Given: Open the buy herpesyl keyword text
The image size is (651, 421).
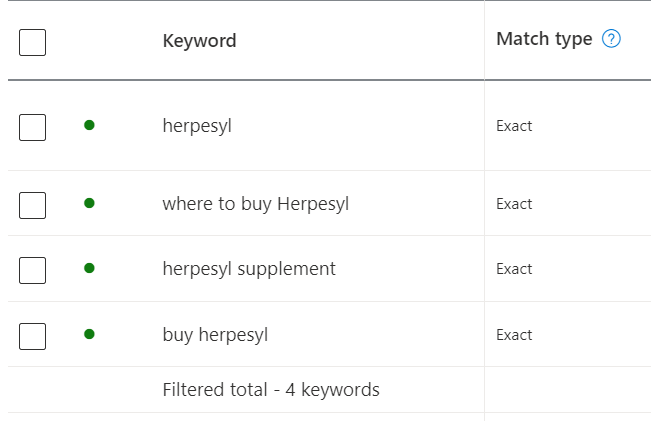Looking at the screenshot, I should pos(215,335).
